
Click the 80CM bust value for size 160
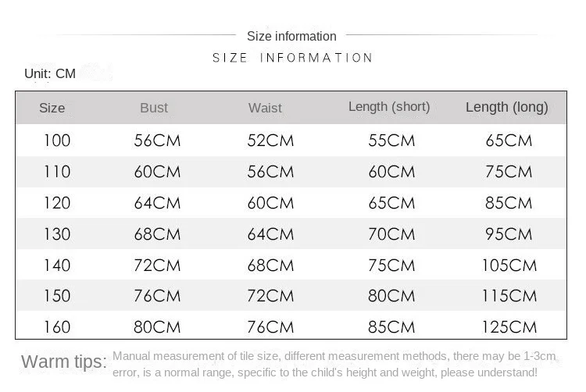(x=157, y=327)
